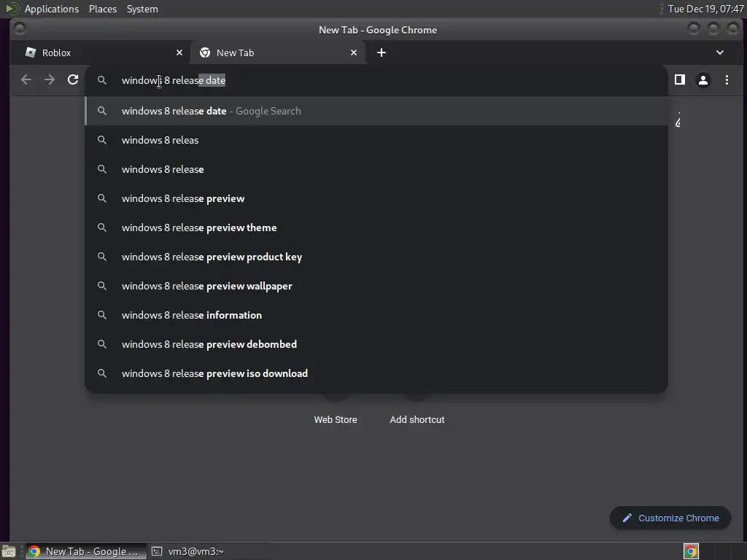The image size is (747, 560).
Task: Select 'windows 8 release preview debombed'
Action: pyautogui.click(x=376, y=344)
